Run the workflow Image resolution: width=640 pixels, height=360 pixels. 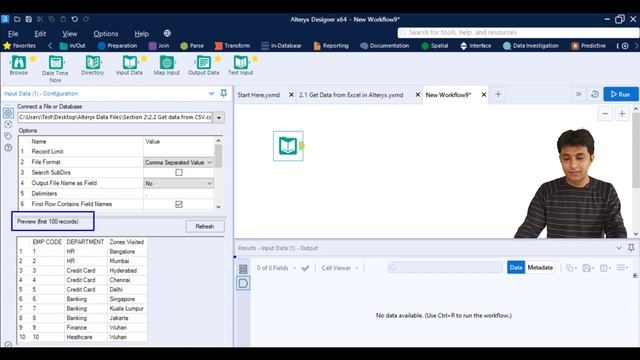tap(620, 94)
